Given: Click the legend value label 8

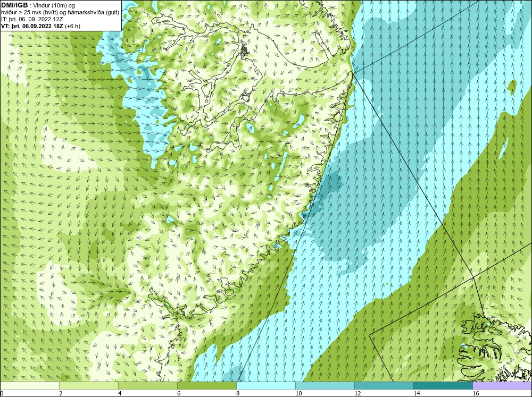Looking at the screenshot, I should click(238, 393).
